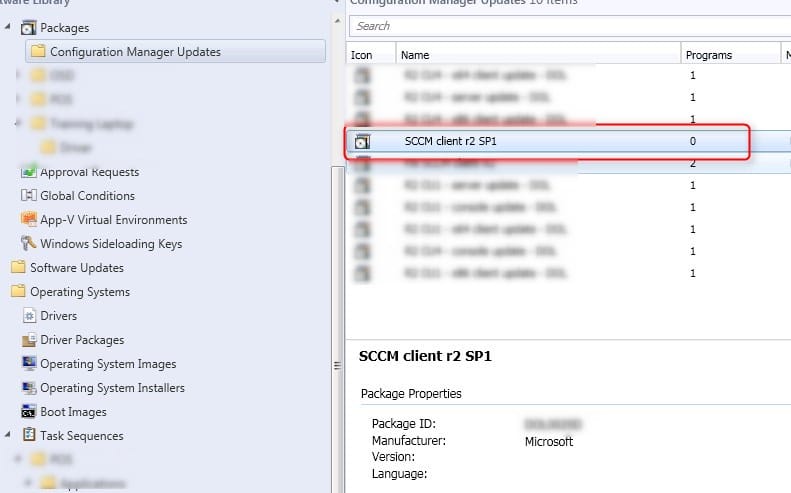The image size is (791, 493).
Task: Click the Driver Packages icon
Action: click(x=29, y=340)
